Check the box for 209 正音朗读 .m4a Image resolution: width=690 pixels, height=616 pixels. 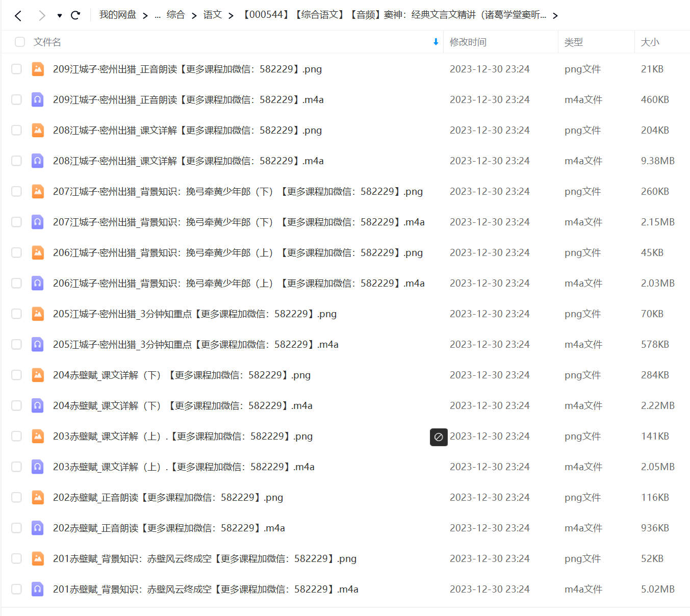[16, 99]
